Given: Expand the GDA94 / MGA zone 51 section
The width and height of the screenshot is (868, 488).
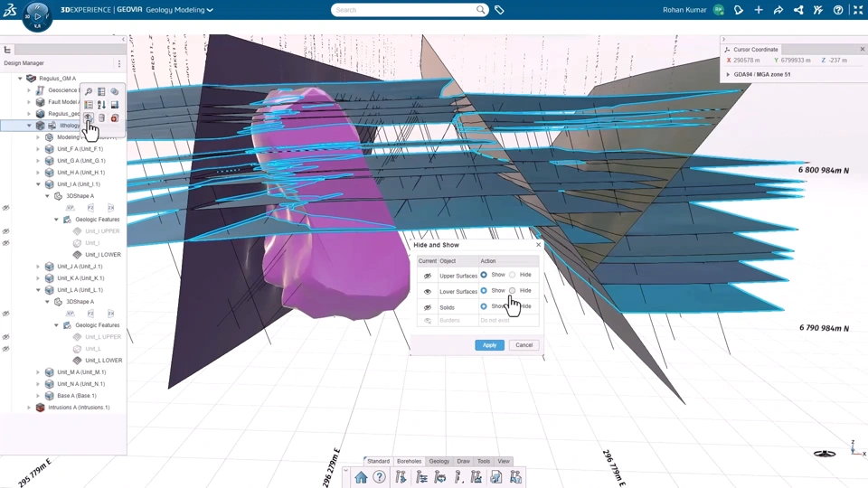Looking at the screenshot, I should point(728,75).
